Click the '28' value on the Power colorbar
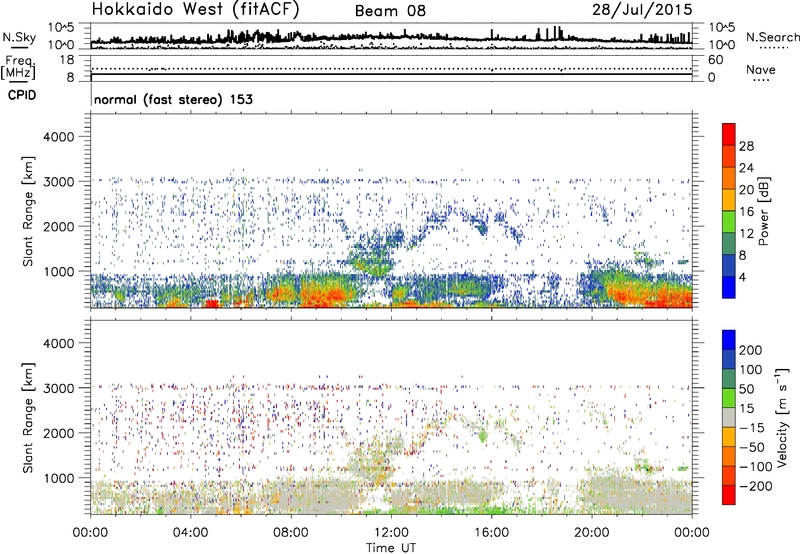Viewport: 800px width, 554px height. coord(746,146)
